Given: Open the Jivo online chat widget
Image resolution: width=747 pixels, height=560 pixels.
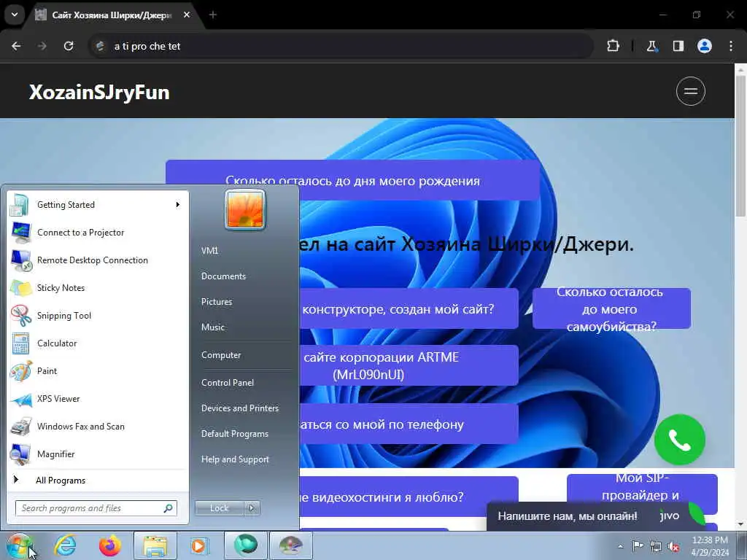Looking at the screenshot, I should pyautogui.click(x=595, y=516).
